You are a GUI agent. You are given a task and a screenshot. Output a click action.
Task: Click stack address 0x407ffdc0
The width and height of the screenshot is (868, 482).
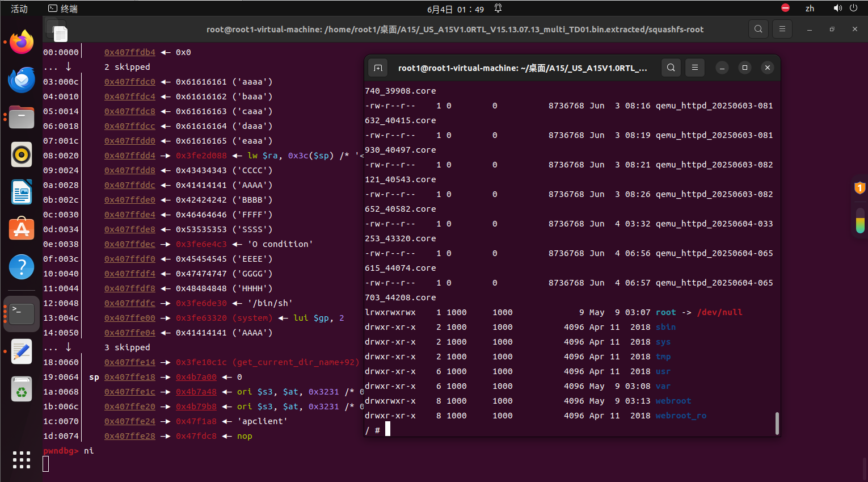[130, 82]
